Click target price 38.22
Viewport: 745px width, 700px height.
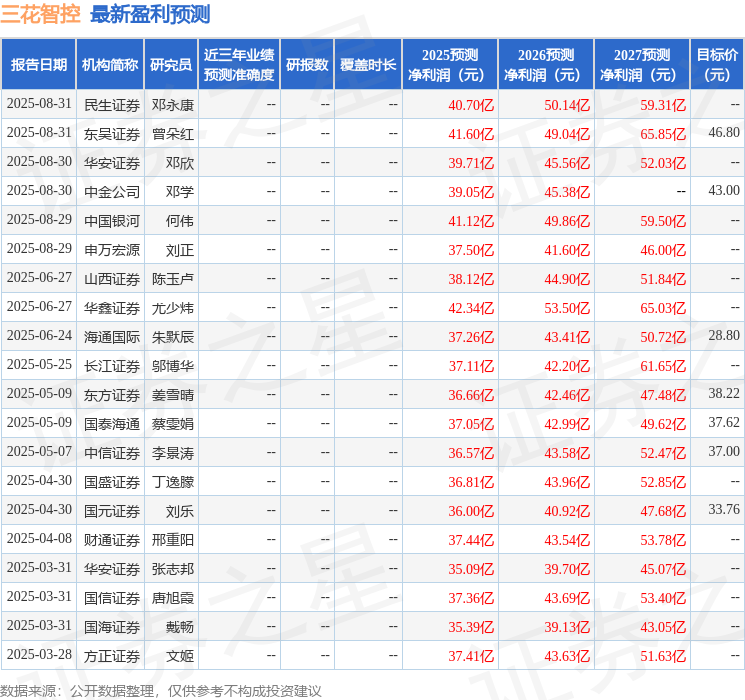coord(724,393)
